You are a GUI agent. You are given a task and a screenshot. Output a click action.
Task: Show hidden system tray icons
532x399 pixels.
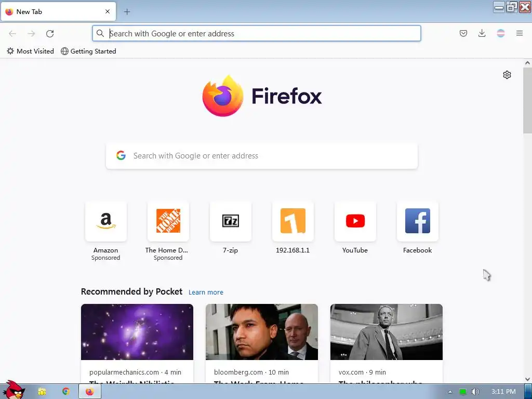[450, 392]
